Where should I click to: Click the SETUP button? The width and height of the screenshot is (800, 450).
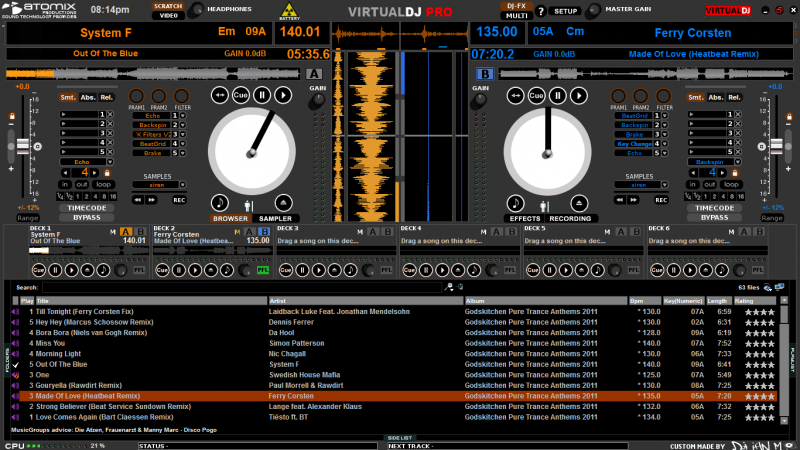pos(565,11)
